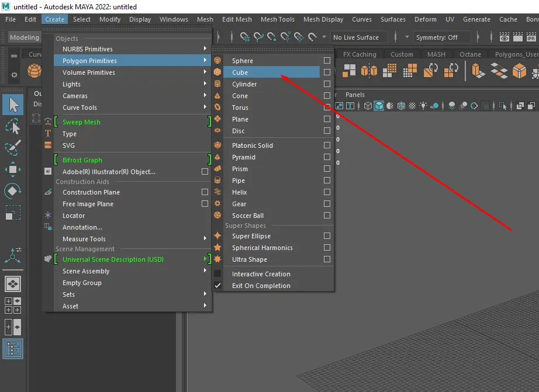Viewport: 539px width, 392px height.
Task: Open Pyramid options box
Action: 327,157
